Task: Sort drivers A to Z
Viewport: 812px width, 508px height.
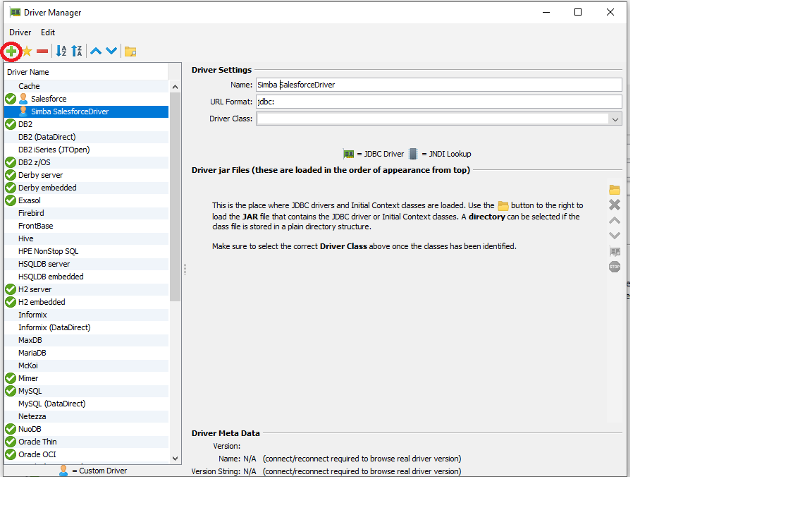Action: click(60, 51)
